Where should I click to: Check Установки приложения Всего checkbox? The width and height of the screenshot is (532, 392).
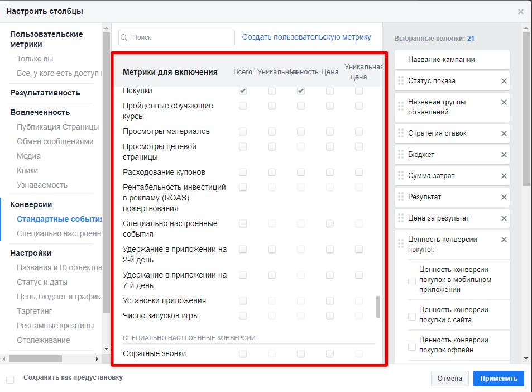[243, 300]
